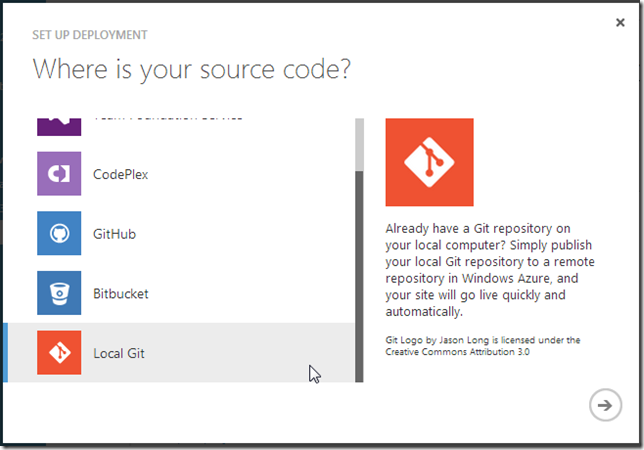Click the orange Local Git icon
Viewport: 644px width, 450px height.
[x=59, y=353]
